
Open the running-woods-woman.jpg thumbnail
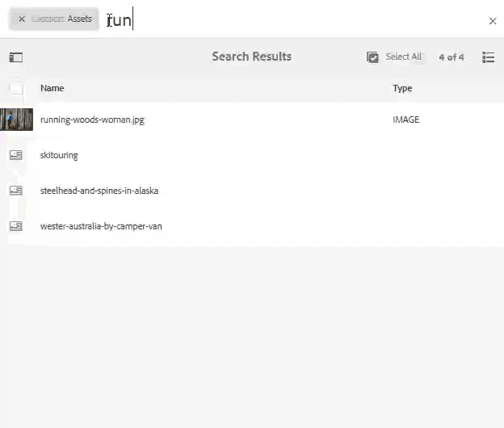point(16,120)
